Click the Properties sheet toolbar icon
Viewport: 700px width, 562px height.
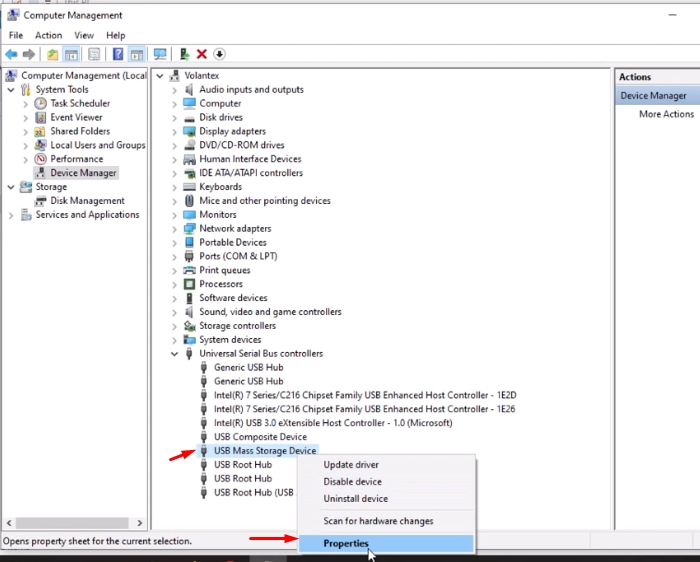94,54
